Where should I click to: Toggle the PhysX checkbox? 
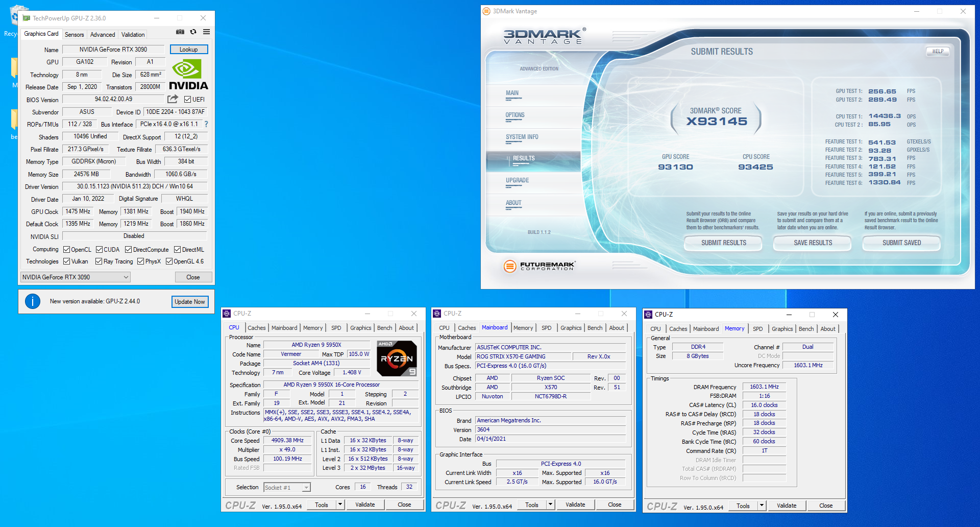click(140, 261)
